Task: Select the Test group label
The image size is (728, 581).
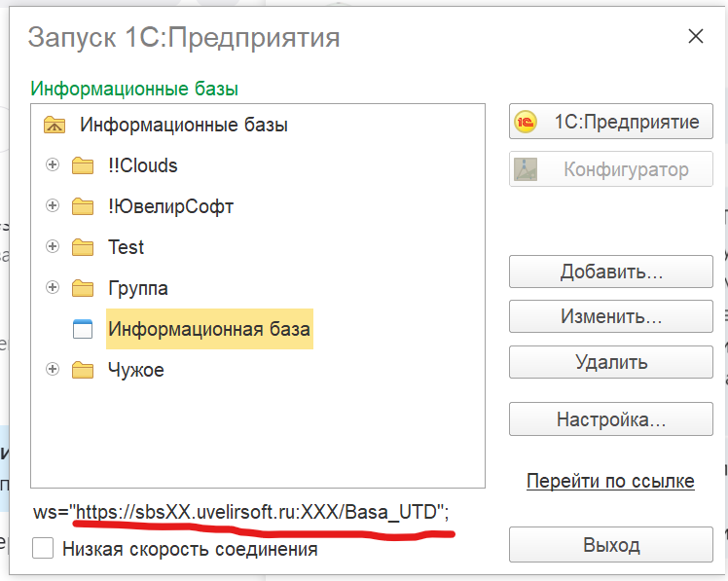Action: 126,247
